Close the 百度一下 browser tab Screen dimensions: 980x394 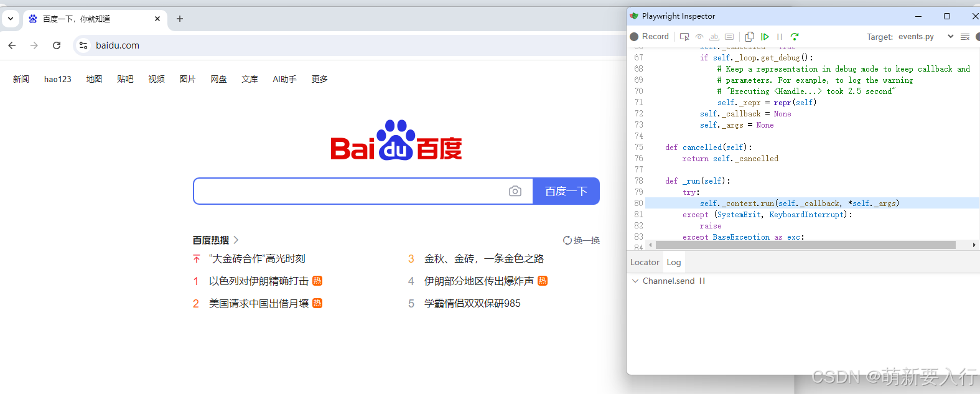(157, 19)
